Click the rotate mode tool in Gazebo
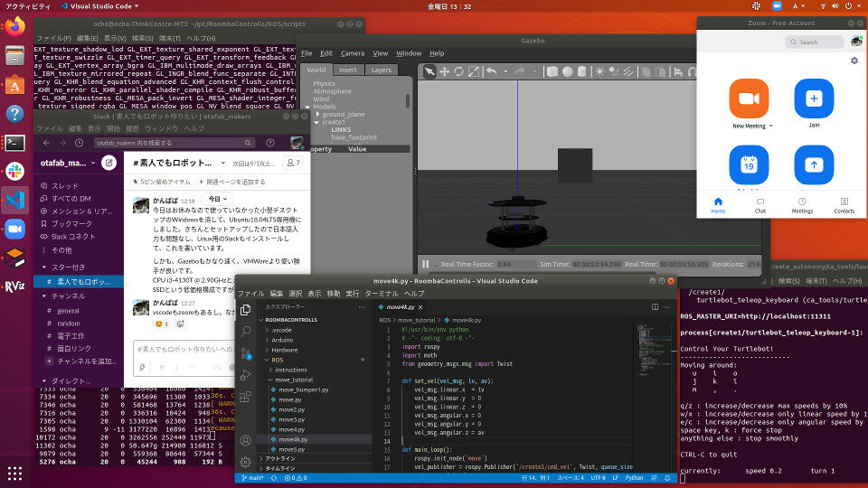 pos(459,71)
